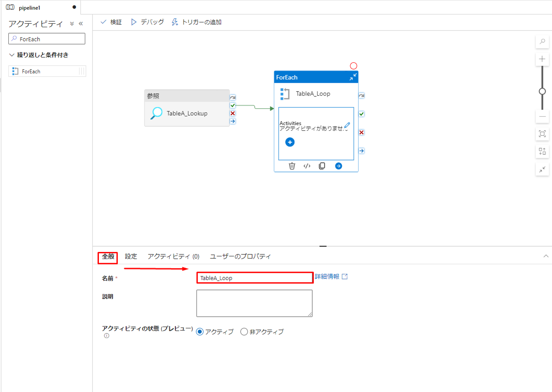Open the 設定 tab
This screenshot has height=392, width=552.
pyautogui.click(x=131, y=256)
